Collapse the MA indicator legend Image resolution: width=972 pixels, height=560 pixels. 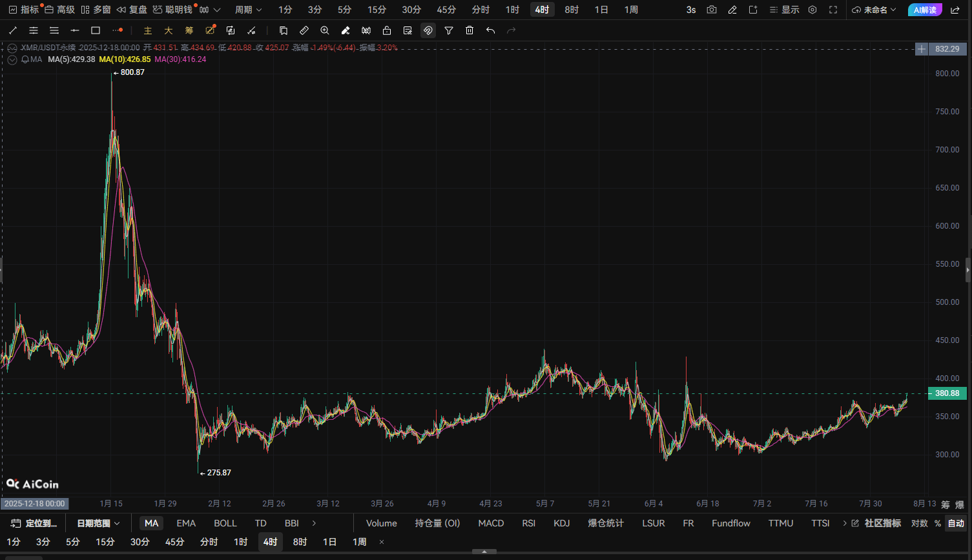13,59
